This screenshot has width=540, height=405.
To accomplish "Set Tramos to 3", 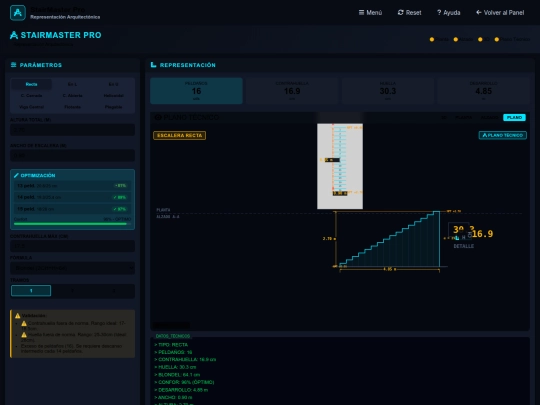I will pos(114,291).
